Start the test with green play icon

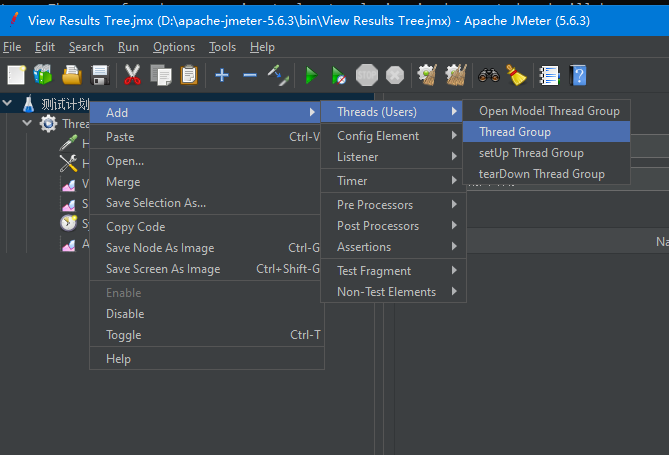click(x=311, y=75)
